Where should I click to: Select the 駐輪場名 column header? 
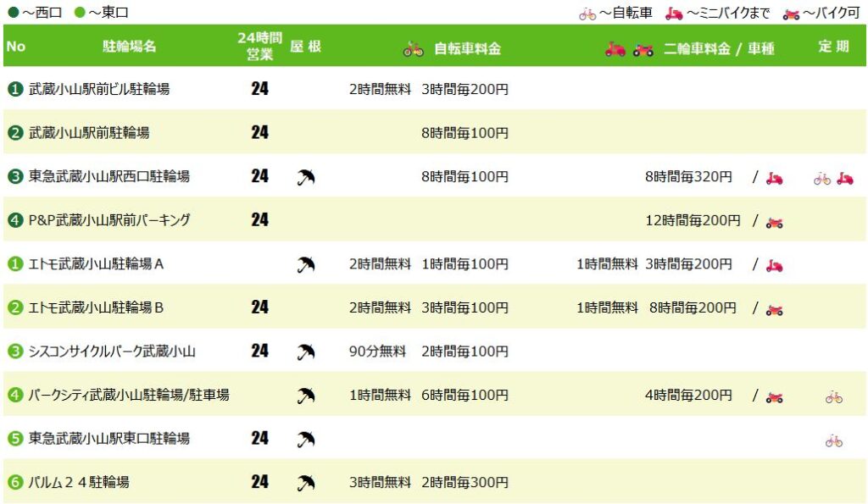click(x=129, y=47)
